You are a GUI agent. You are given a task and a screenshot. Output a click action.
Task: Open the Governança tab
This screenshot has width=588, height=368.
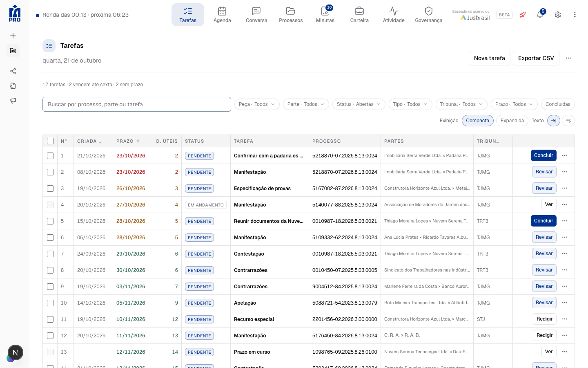428,15
